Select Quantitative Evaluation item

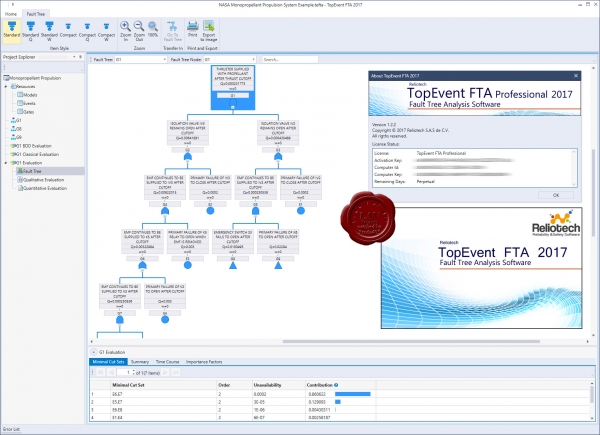(42, 188)
